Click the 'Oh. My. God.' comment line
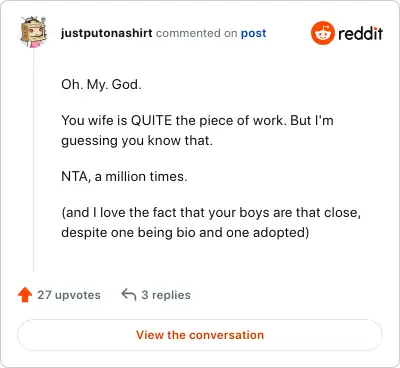Image resolution: width=400 pixels, height=368 pixels. [101, 85]
